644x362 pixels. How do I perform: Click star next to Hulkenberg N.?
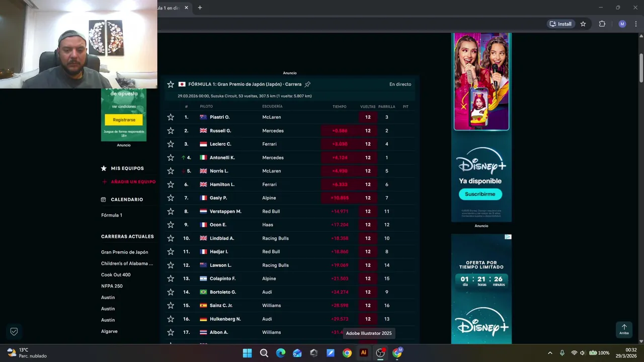tap(171, 319)
